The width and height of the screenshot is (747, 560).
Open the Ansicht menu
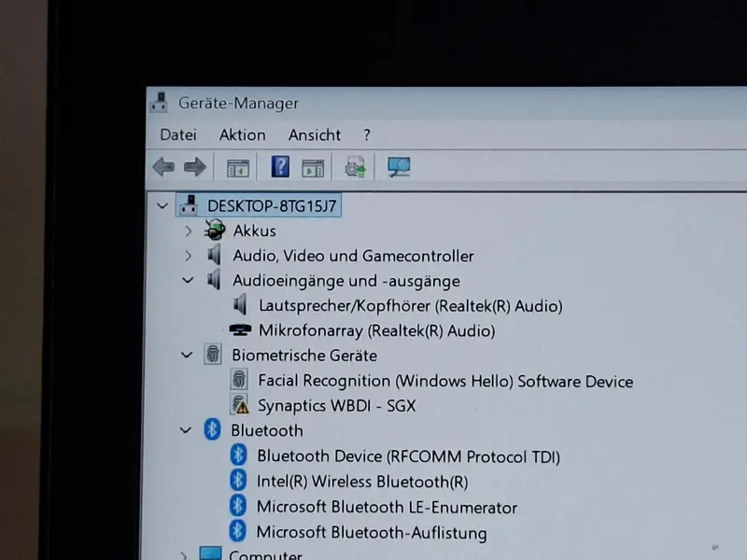pos(315,135)
